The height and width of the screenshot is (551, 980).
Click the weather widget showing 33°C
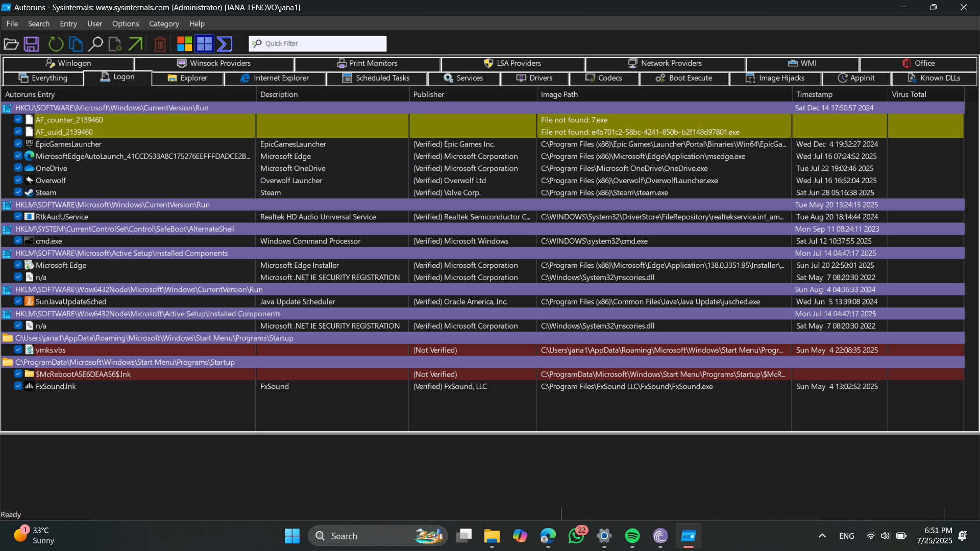[x=35, y=536]
